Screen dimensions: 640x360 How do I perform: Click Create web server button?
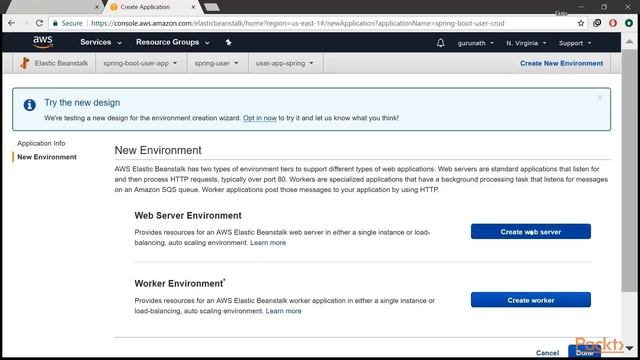(531, 231)
